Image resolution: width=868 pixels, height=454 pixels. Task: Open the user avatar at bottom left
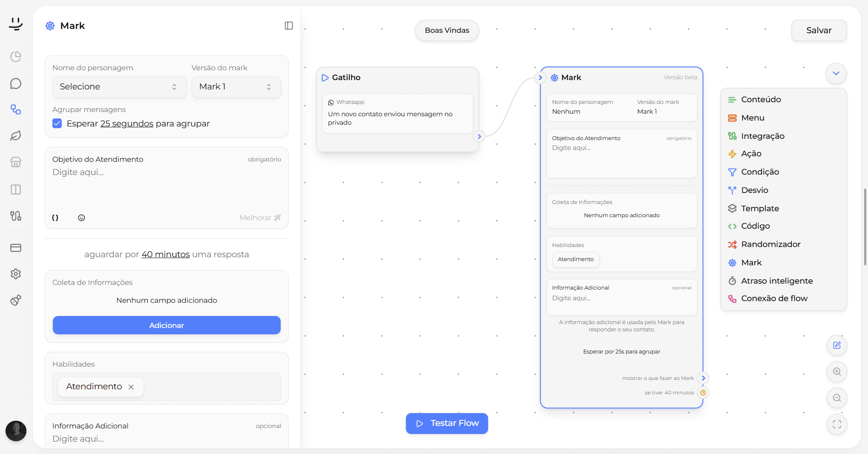coord(16,431)
